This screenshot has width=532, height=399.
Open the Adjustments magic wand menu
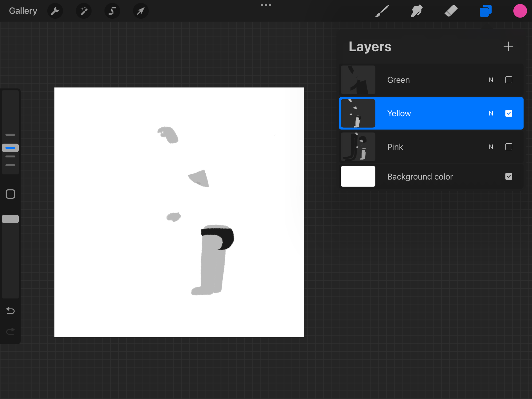coord(84,11)
